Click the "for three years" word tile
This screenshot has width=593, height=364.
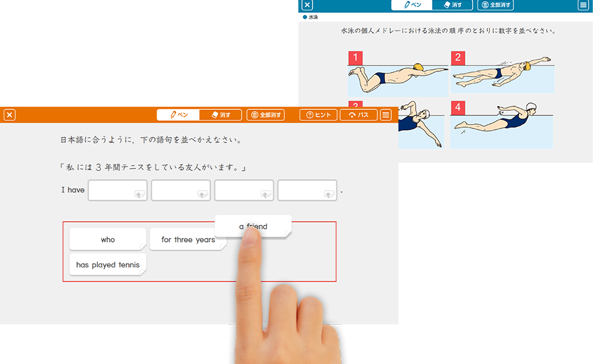point(187,239)
